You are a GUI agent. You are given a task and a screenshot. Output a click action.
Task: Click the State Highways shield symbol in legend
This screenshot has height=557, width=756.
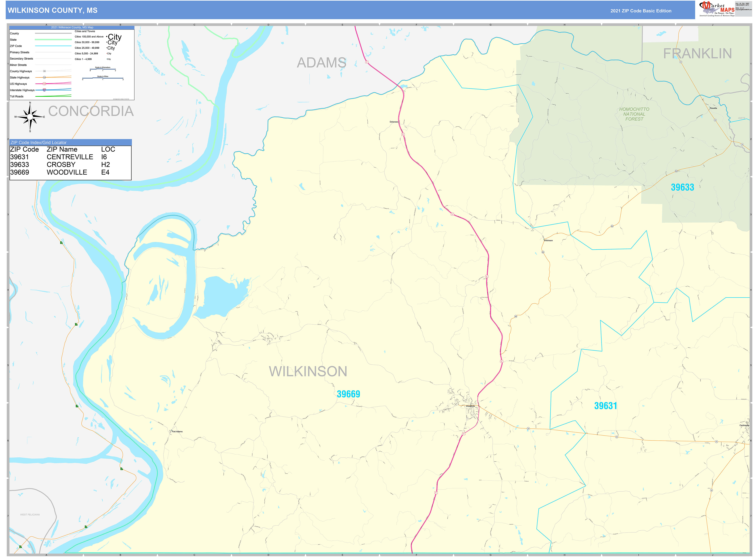point(44,77)
